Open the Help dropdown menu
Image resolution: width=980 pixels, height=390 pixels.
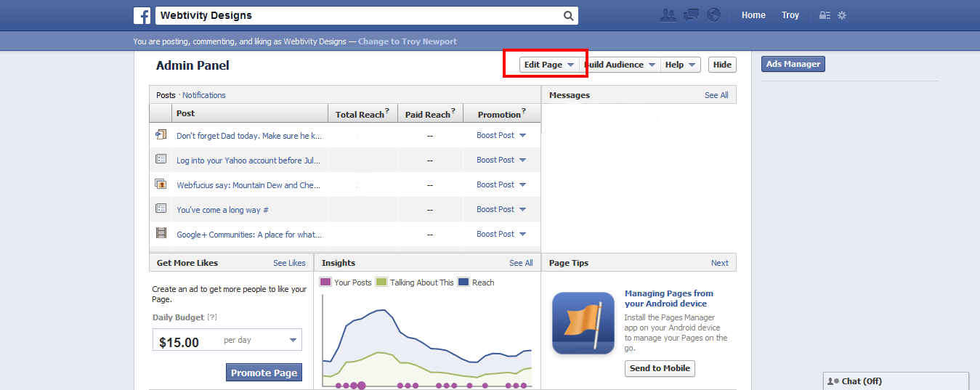(681, 65)
